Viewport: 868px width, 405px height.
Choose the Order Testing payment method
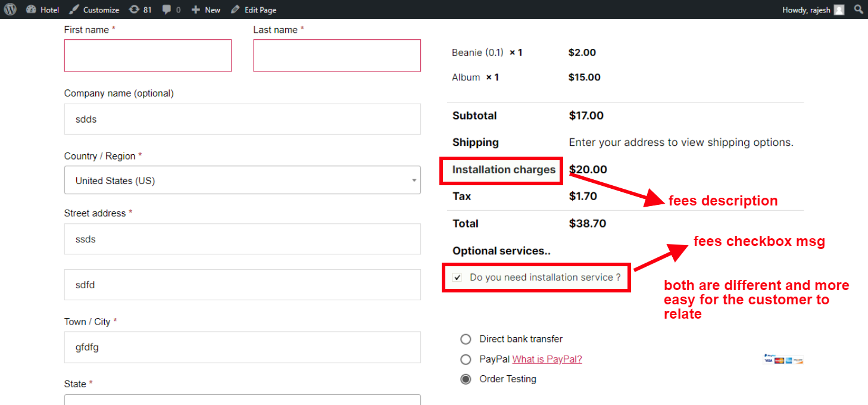[466, 379]
